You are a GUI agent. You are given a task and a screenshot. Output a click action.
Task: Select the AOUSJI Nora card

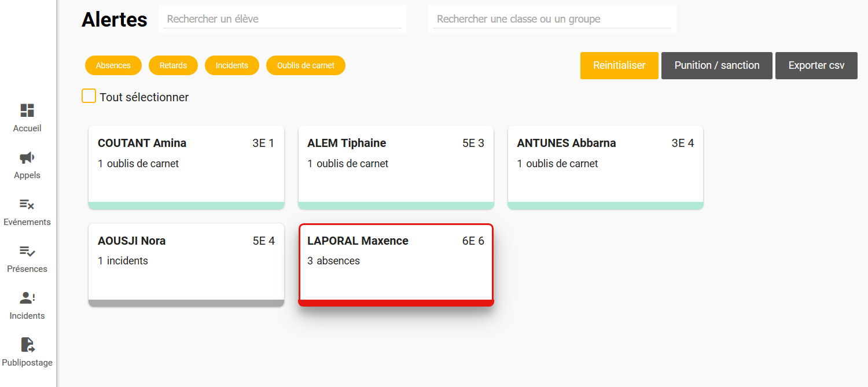[x=186, y=265]
